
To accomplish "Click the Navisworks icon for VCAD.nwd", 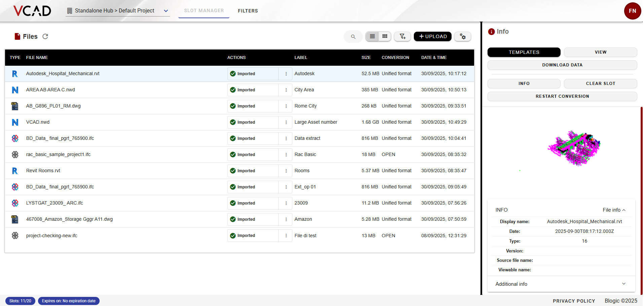I will (15, 122).
